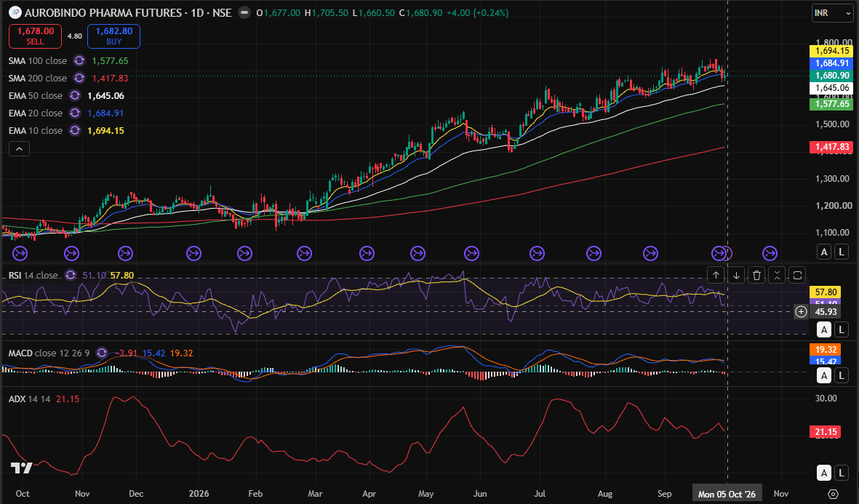Screen dimensions: 859x504
Task: Move the RSI pane up
Action: pyautogui.click(x=716, y=275)
